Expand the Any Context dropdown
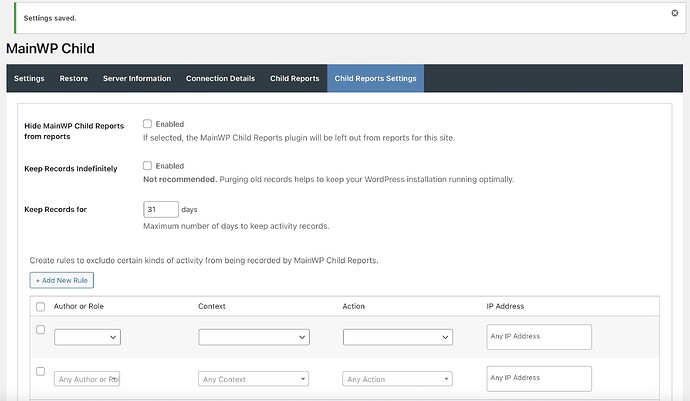 (x=253, y=379)
